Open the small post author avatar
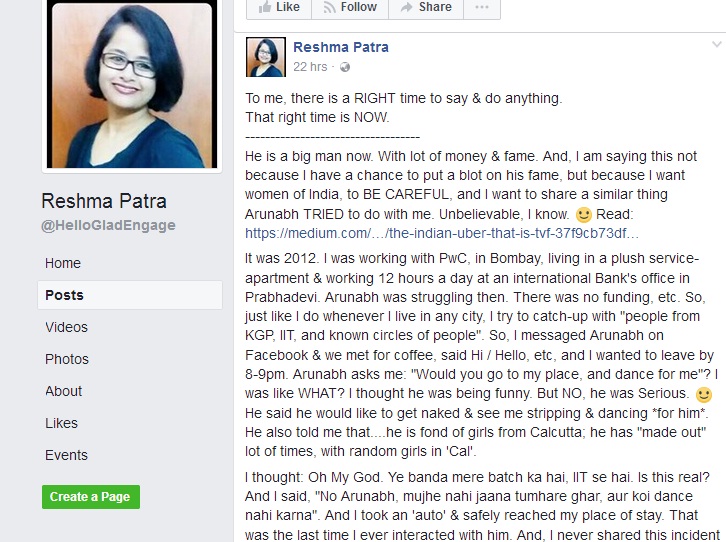Viewport: 726px width, 542px height. click(266, 57)
